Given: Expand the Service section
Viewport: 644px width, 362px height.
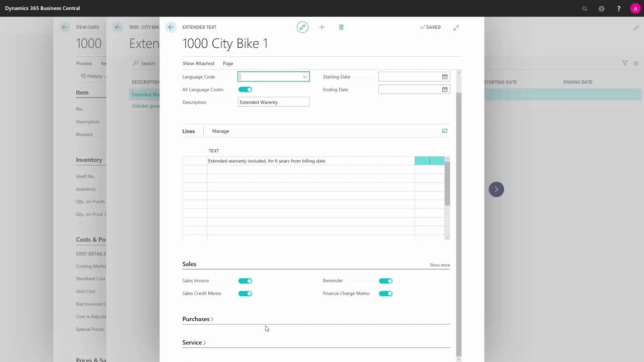Looking at the screenshot, I should [x=194, y=343].
